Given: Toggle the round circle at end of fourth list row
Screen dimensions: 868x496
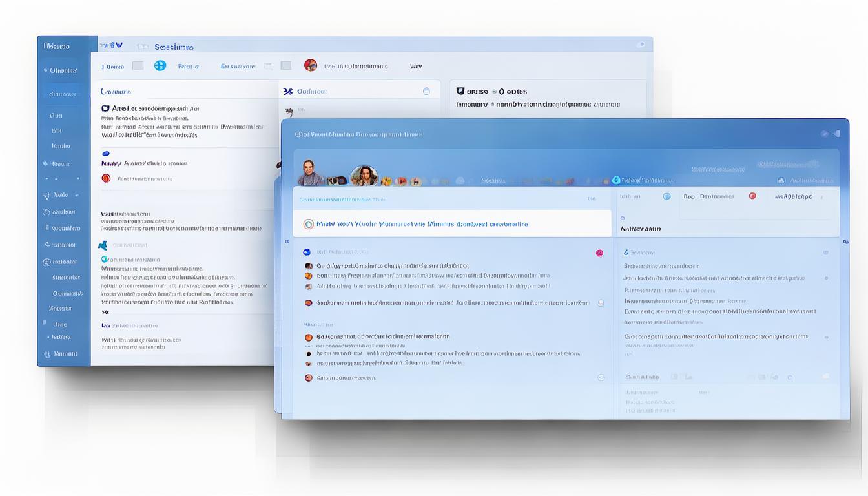Looking at the screenshot, I should click(601, 303).
